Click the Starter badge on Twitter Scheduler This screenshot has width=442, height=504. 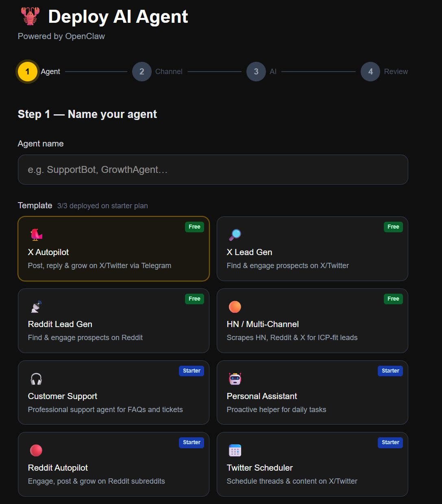point(390,443)
